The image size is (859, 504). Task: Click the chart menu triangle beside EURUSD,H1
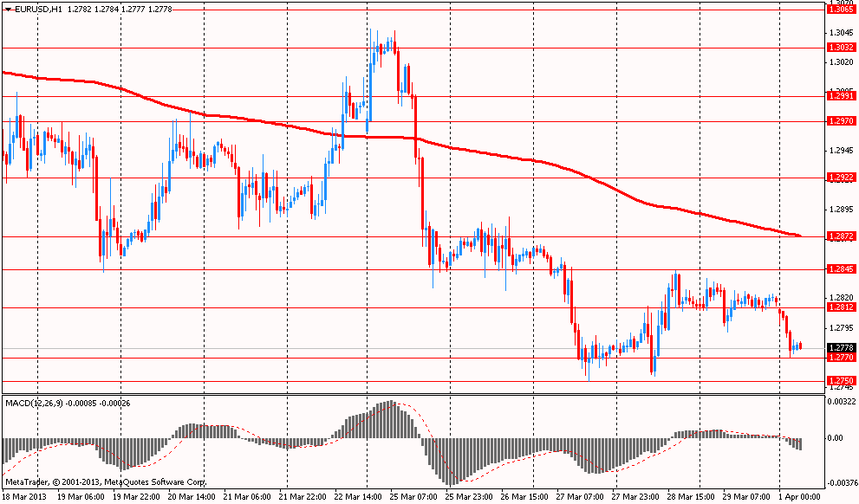pos(8,10)
